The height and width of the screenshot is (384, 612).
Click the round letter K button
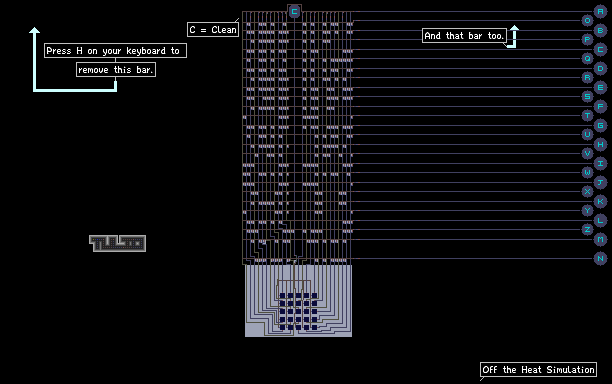point(600,201)
